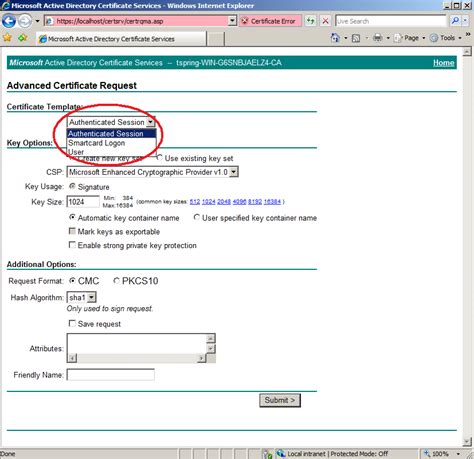
Task: Click the 1024 common key size link
Action: (x=209, y=202)
